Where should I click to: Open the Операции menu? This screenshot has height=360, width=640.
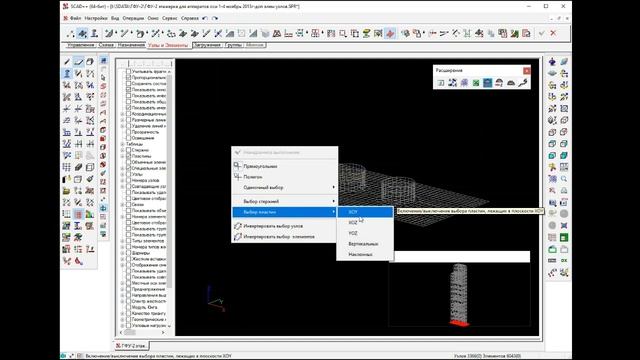tap(133, 18)
